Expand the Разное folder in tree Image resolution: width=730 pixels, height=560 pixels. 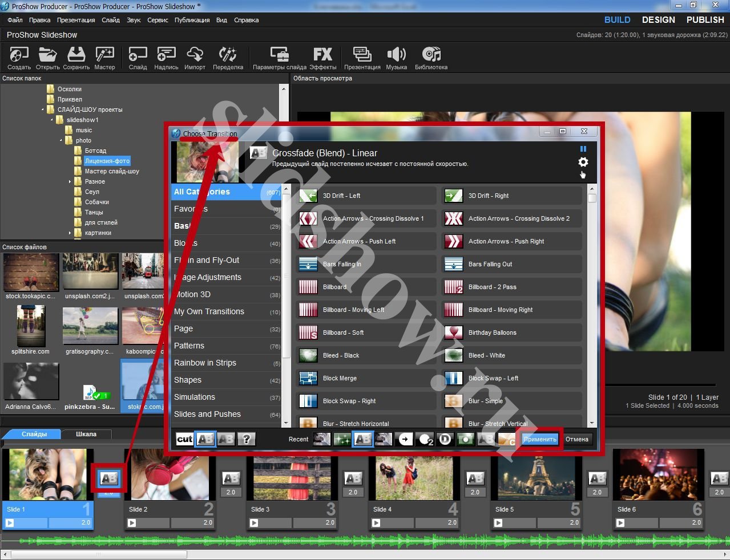coord(70,182)
